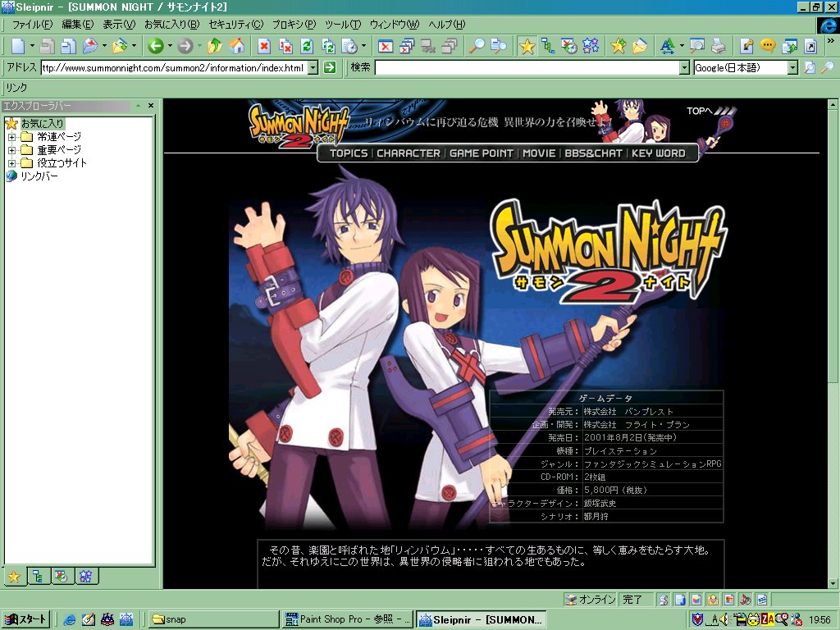Close the エクスプローラバー panel
This screenshot has width=840, height=630.
tap(151, 106)
